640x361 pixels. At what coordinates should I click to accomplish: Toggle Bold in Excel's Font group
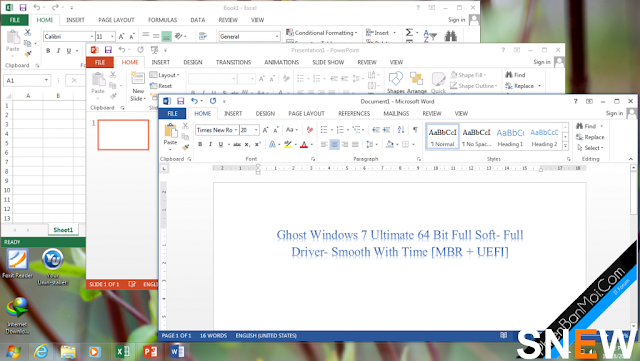point(48,51)
